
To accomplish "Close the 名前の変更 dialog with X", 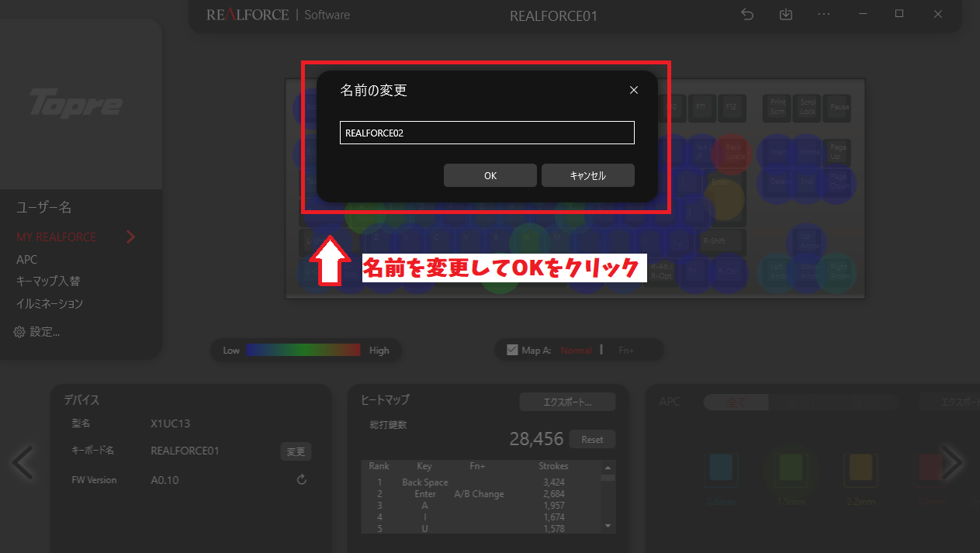I will [x=634, y=90].
